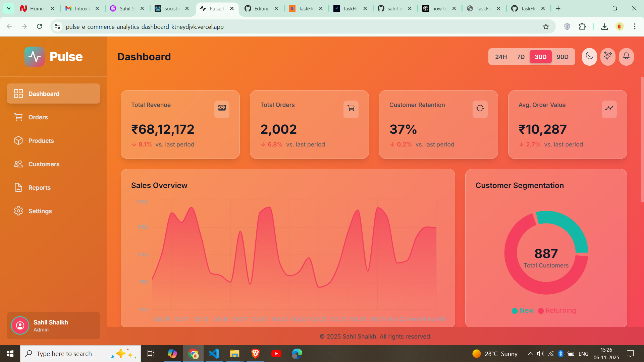The height and width of the screenshot is (362, 644).
Task: Click the Customer Retention refresh icon
Action: click(480, 109)
